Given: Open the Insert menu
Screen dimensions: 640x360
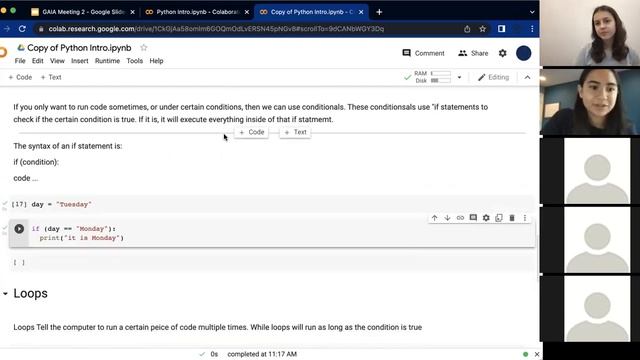Looking at the screenshot, I should (80, 61).
